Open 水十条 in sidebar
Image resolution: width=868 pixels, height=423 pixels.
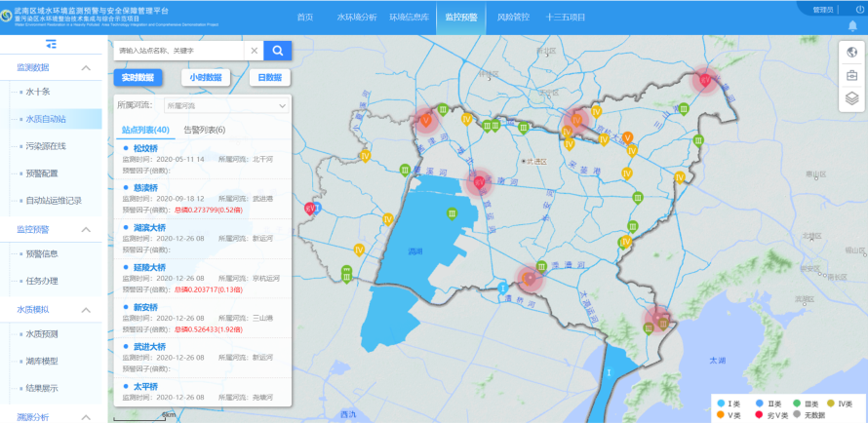click(x=38, y=92)
